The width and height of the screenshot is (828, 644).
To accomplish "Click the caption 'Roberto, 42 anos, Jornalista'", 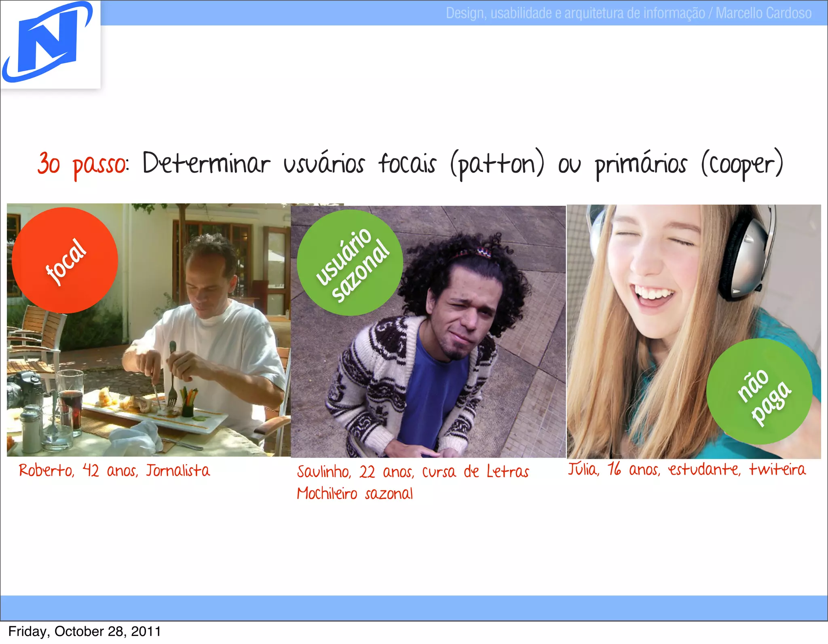I will [114, 471].
